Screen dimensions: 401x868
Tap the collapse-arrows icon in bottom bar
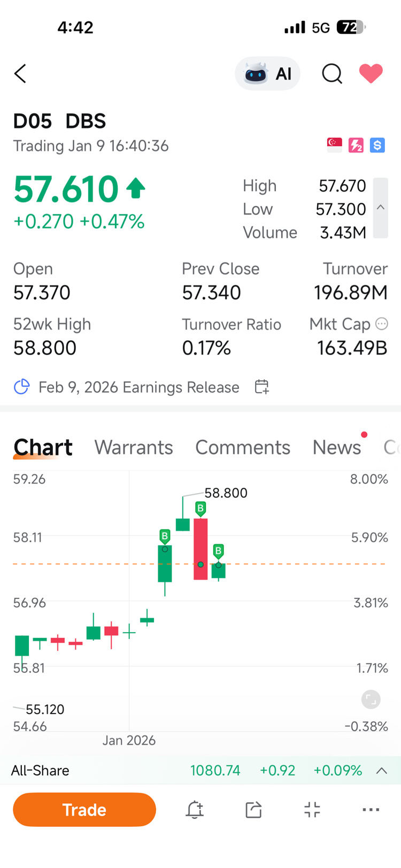[x=312, y=810]
